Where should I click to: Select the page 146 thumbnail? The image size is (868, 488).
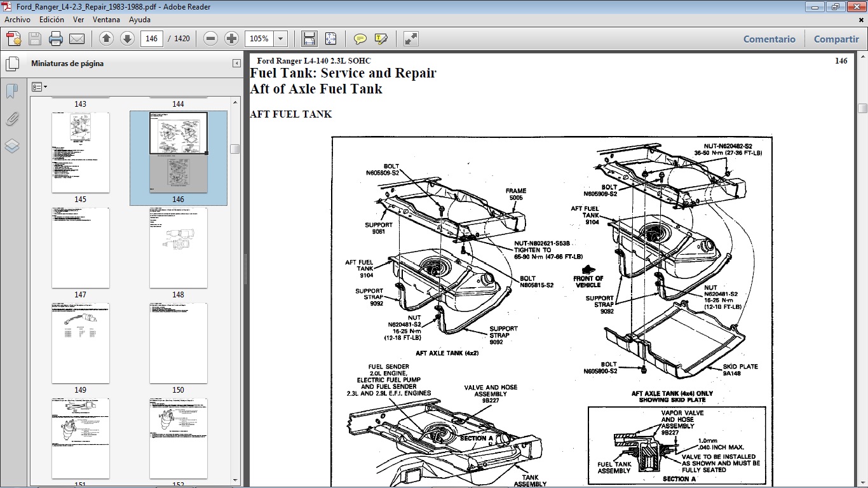(x=179, y=152)
